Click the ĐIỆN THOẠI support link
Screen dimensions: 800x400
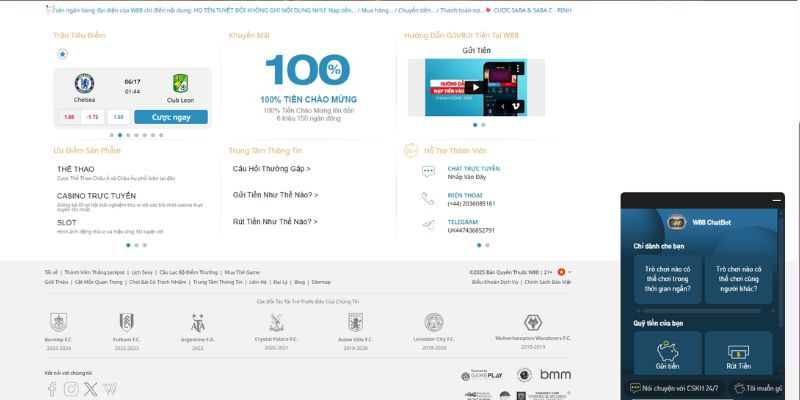click(x=465, y=195)
